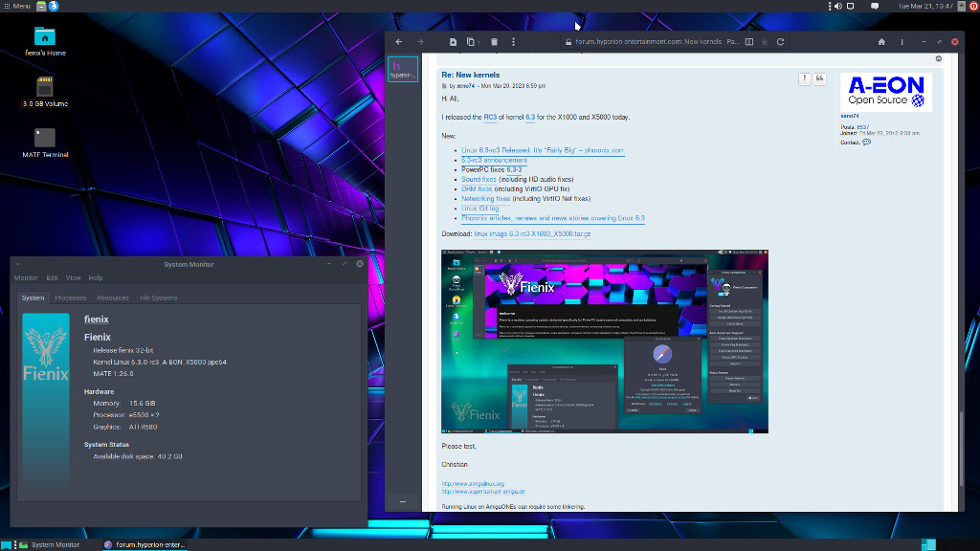The width and height of the screenshot is (980, 551).
Task: Open the Help menu in System Monitor
Action: (96, 278)
